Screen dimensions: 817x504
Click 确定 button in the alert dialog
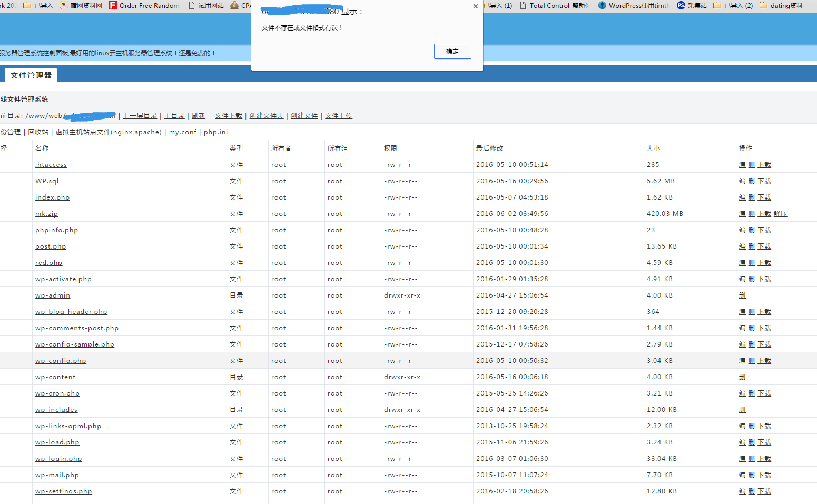click(x=452, y=51)
